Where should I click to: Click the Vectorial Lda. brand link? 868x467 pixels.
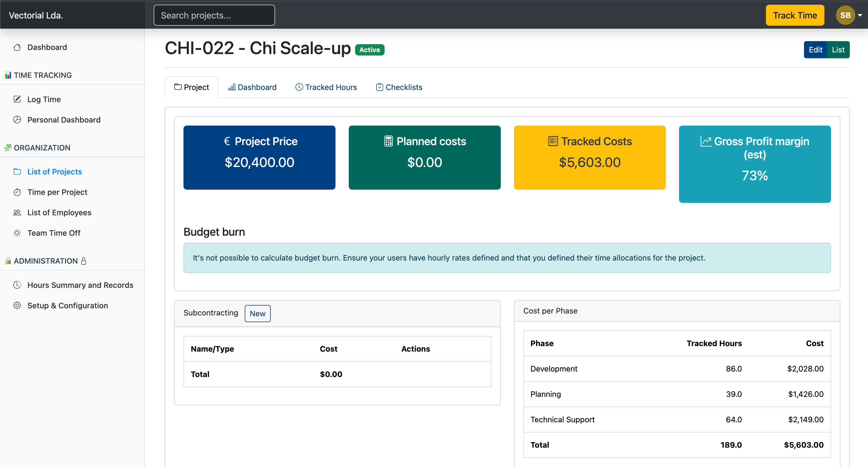coord(36,15)
